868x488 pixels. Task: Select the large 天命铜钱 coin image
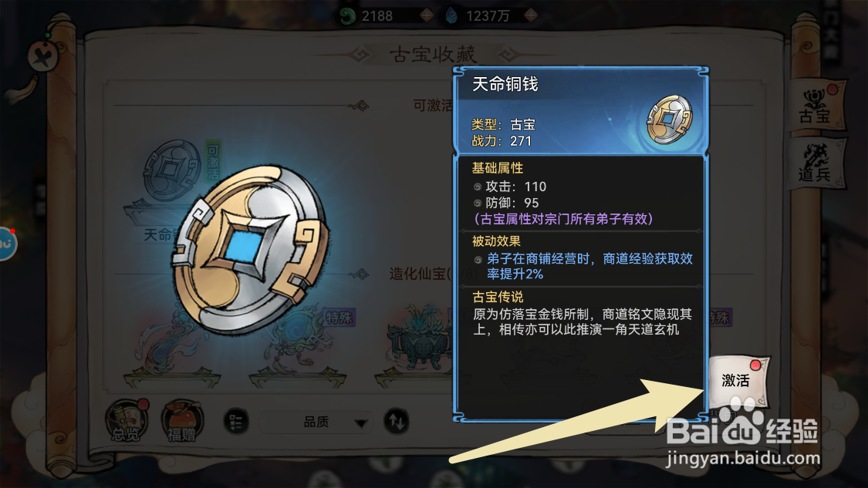click(x=250, y=251)
